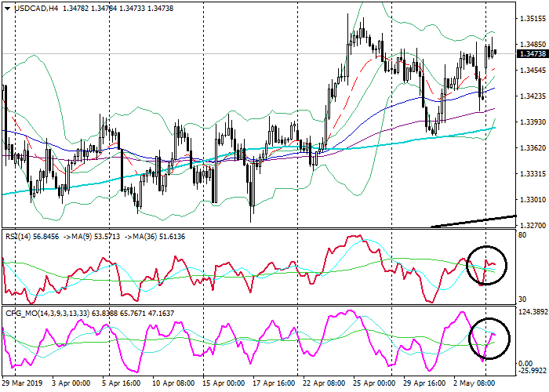Click the RSI 30 level label
549x392 pixels.
coord(523,299)
